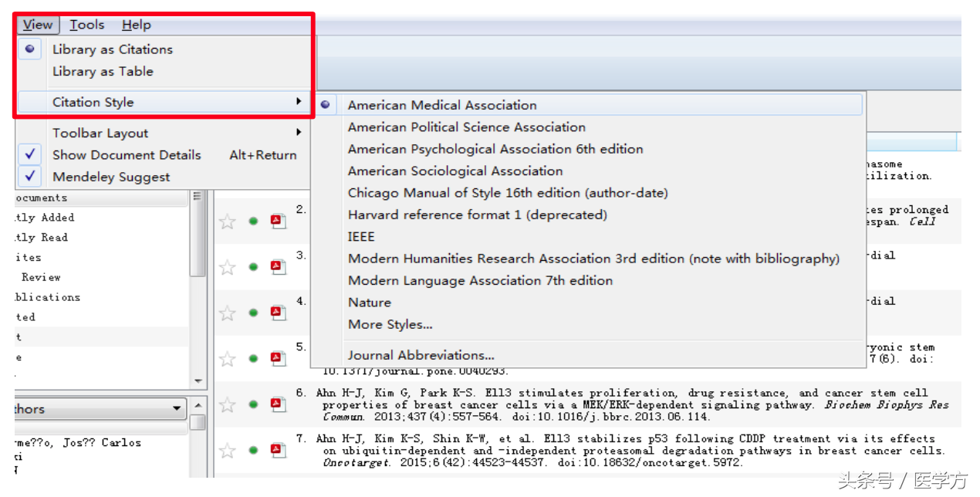Open More Styles... from the submenu
This screenshot has height=497, width=980.
[x=390, y=324]
